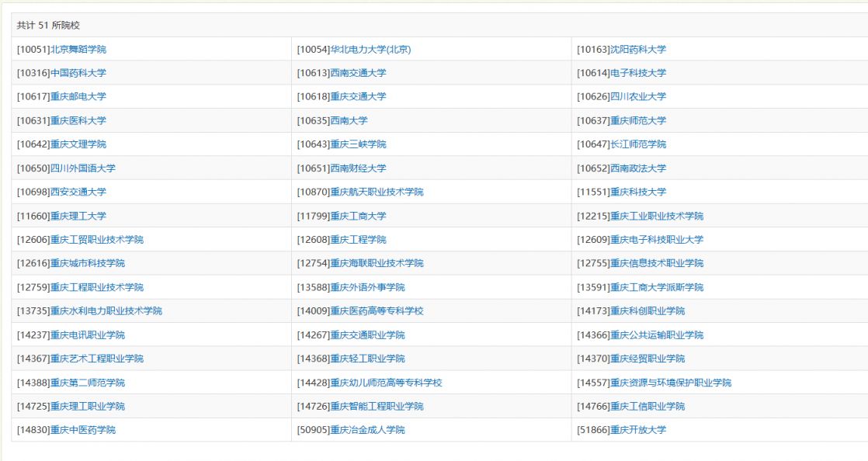Image resolution: width=868 pixels, height=461 pixels.
Task: Open 重庆工业职业技术学院 link
Action: tap(657, 216)
